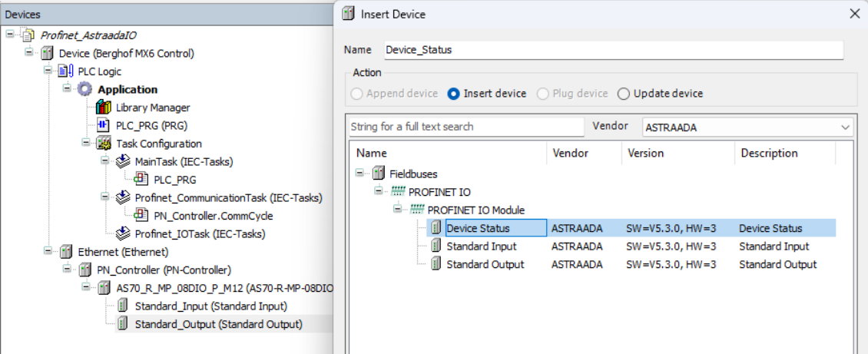
Task: Click the Profinet_IOTask task icon
Action: (123, 233)
